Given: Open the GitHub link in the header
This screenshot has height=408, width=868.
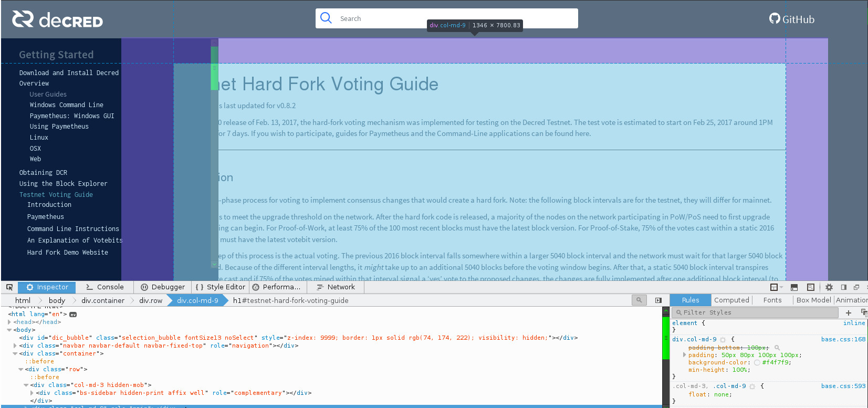Looking at the screenshot, I should pyautogui.click(x=792, y=19).
